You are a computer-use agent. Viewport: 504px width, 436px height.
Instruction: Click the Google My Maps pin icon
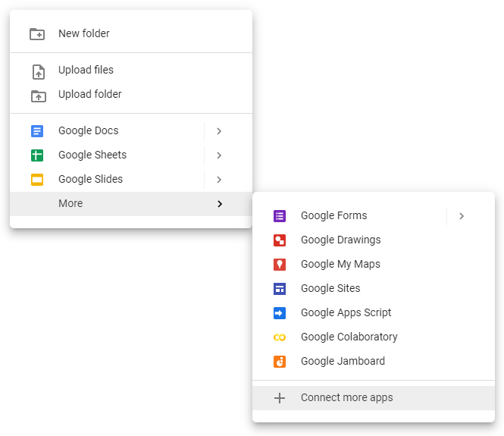point(280,265)
